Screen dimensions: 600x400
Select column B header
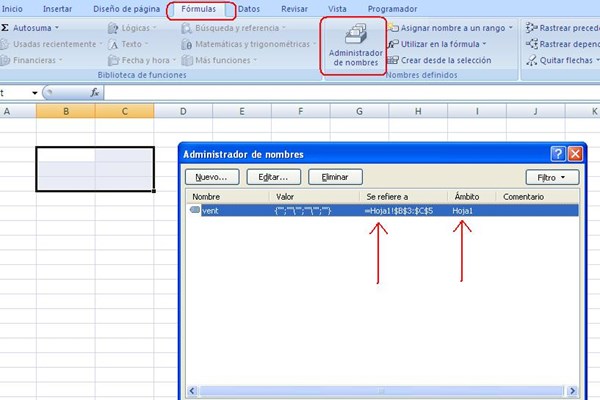click(66, 111)
